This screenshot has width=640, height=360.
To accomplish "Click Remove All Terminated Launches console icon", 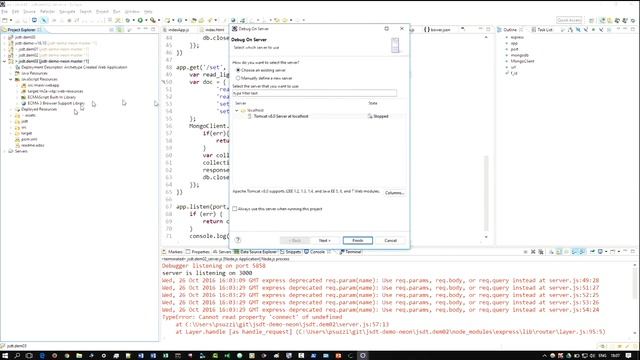I will pyautogui.click(x=541, y=252).
